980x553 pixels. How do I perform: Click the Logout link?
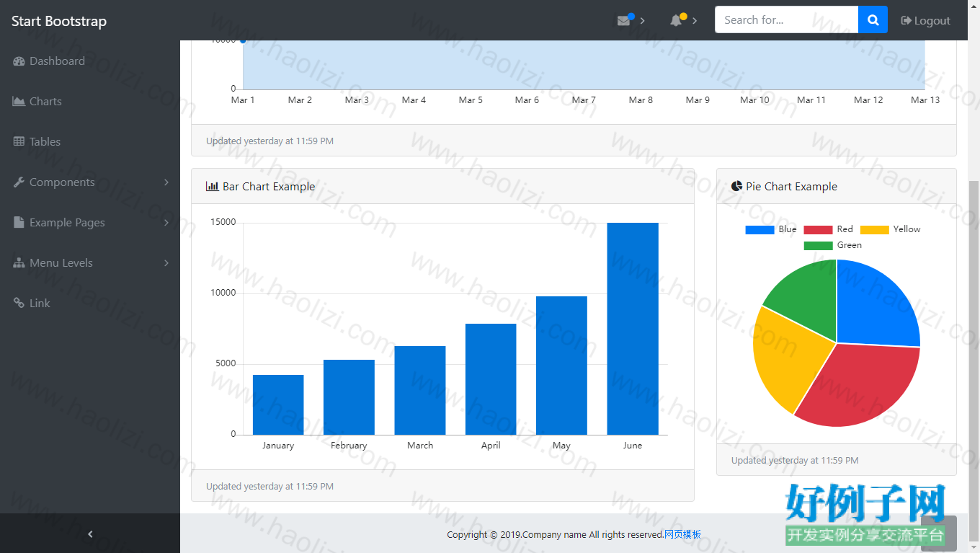[x=926, y=20]
